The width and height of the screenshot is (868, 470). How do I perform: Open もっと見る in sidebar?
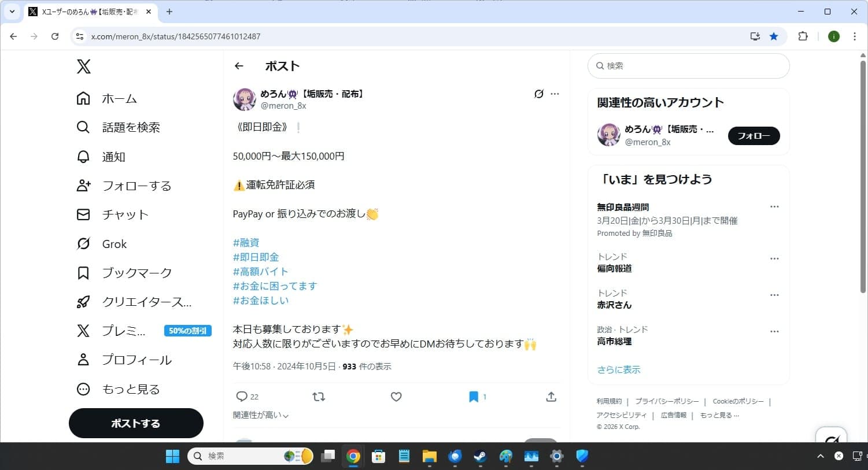119,389
